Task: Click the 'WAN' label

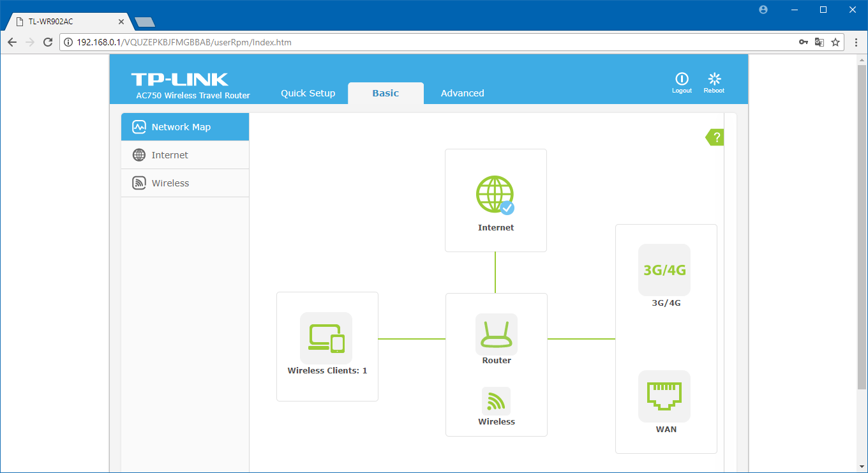Action: point(666,430)
